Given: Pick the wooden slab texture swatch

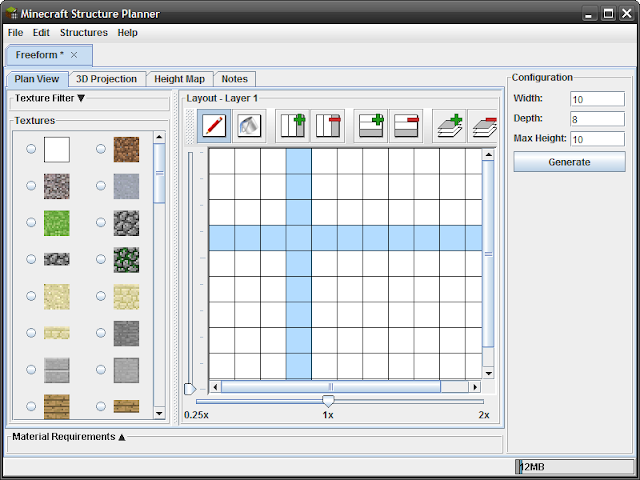Looking at the screenshot, I should (127, 406).
